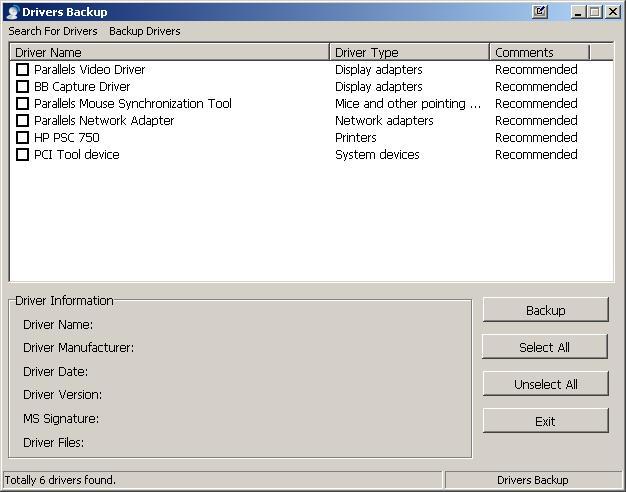Click the Driver Files label
626x492 pixels.
53,442
